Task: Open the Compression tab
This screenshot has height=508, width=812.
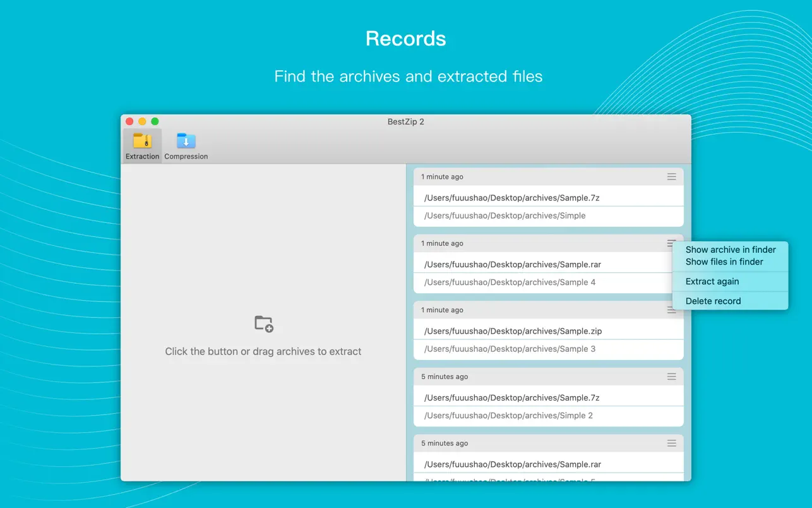Action: click(x=186, y=146)
